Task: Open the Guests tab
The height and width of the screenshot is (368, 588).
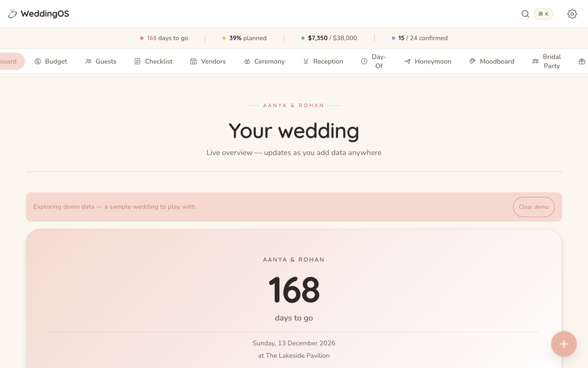Action: pyautogui.click(x=100, y=61)
